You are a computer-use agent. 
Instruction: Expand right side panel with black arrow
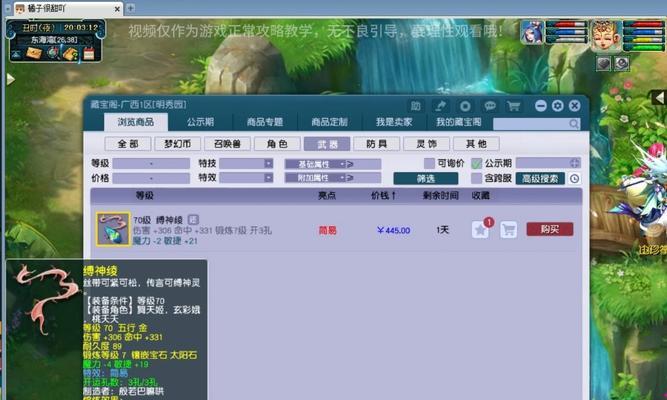tap(658, 98)
